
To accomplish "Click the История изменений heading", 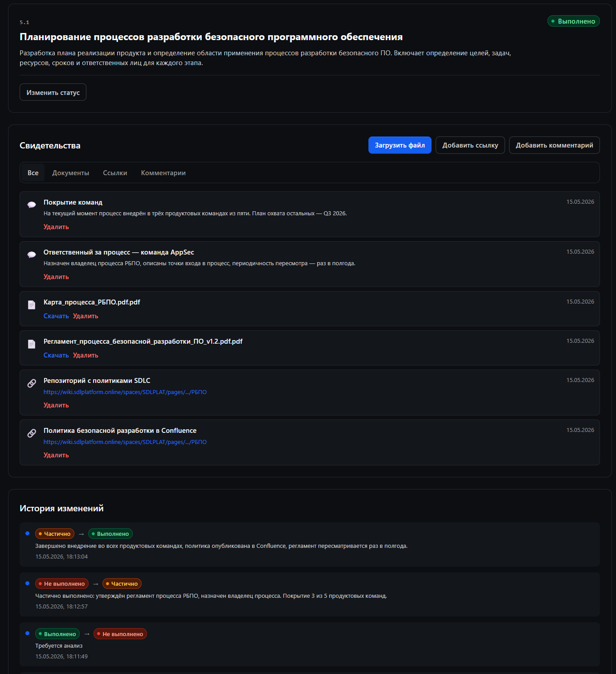I will click(61, 508).
